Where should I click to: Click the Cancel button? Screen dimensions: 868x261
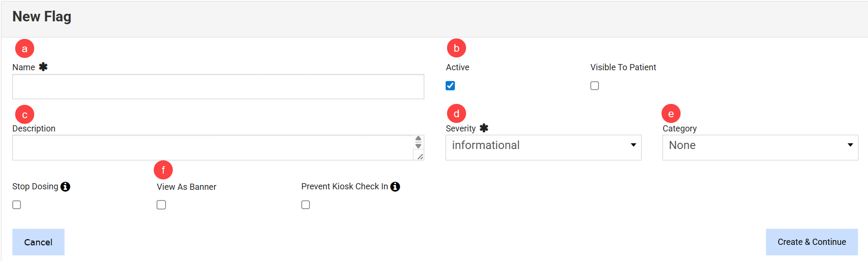38,242
